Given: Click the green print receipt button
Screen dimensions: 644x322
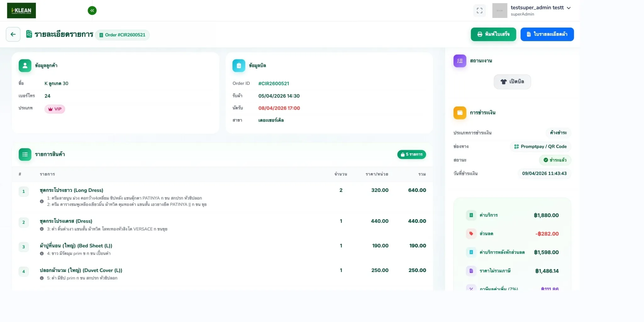Looking at the screenshot, I should click(x=493, y=34).
